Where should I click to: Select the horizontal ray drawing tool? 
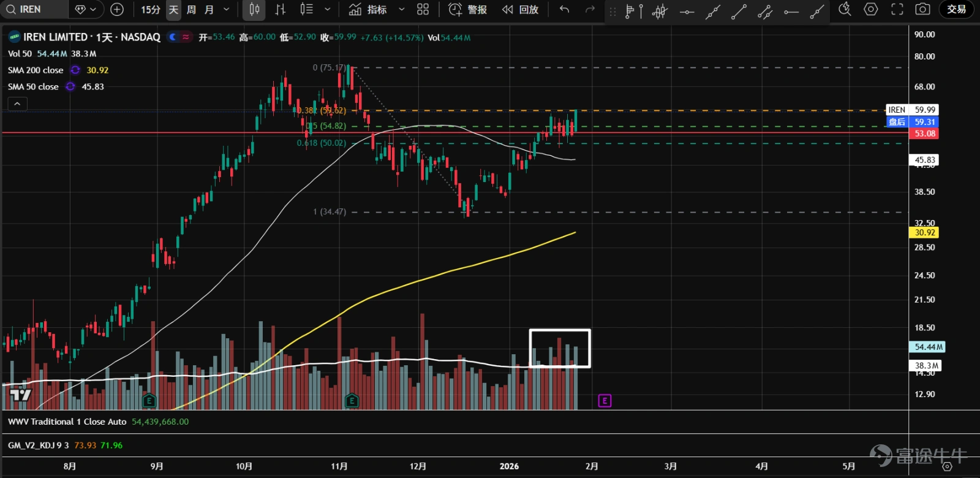coord(791,11)
